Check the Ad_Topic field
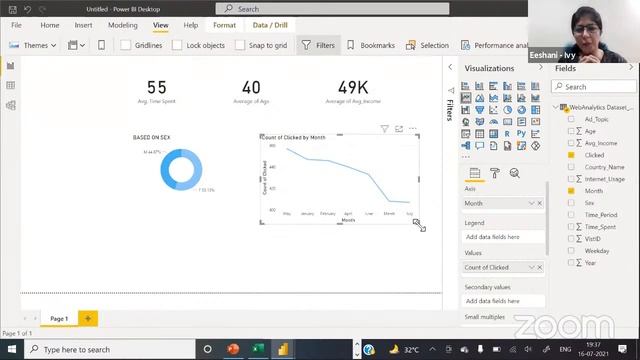 coord(571,119)
